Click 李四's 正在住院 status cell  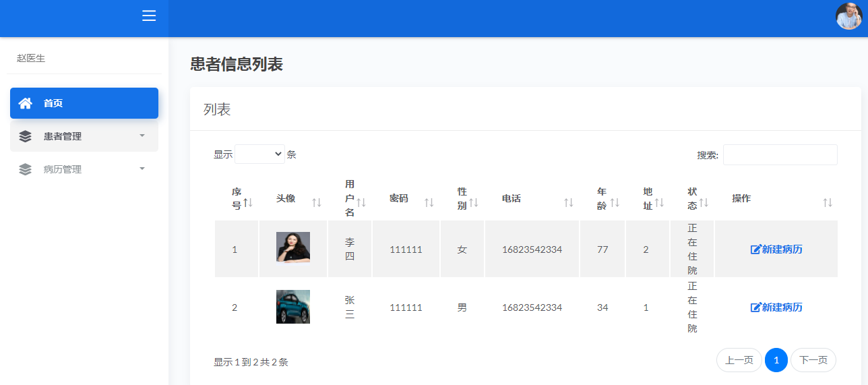click(x=692, y=249)
